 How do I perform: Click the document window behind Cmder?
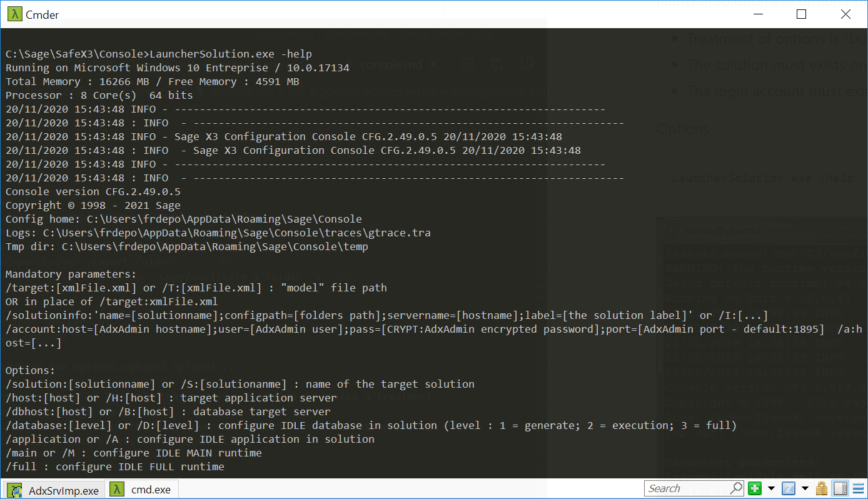pyautogui.click(x=750, y=125)
